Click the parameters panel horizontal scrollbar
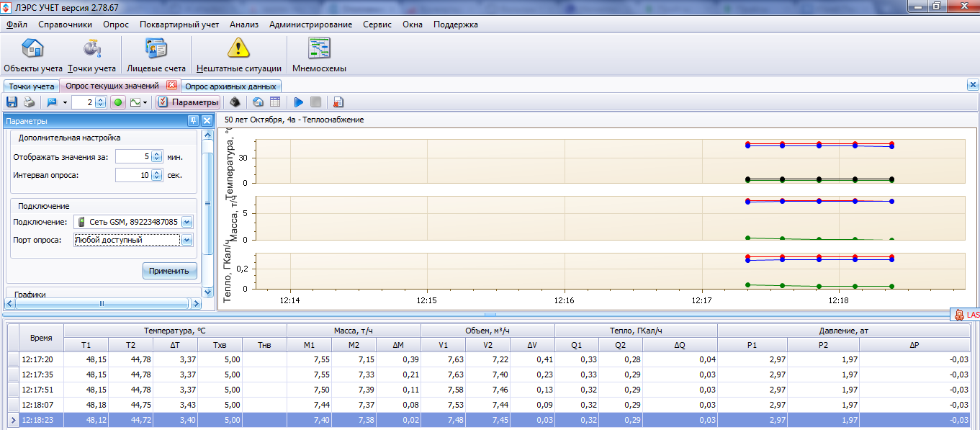The image size is (980, 435). (102, 304)
